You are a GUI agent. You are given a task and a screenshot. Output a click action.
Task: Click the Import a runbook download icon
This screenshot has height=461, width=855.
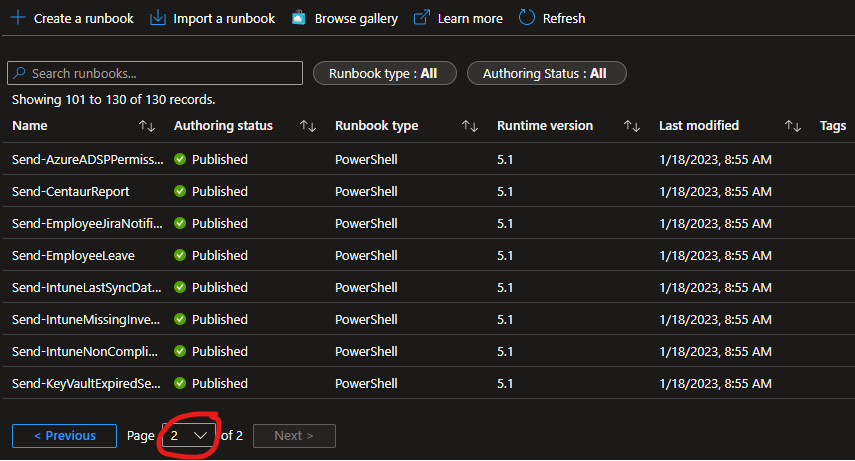point(158,18)
